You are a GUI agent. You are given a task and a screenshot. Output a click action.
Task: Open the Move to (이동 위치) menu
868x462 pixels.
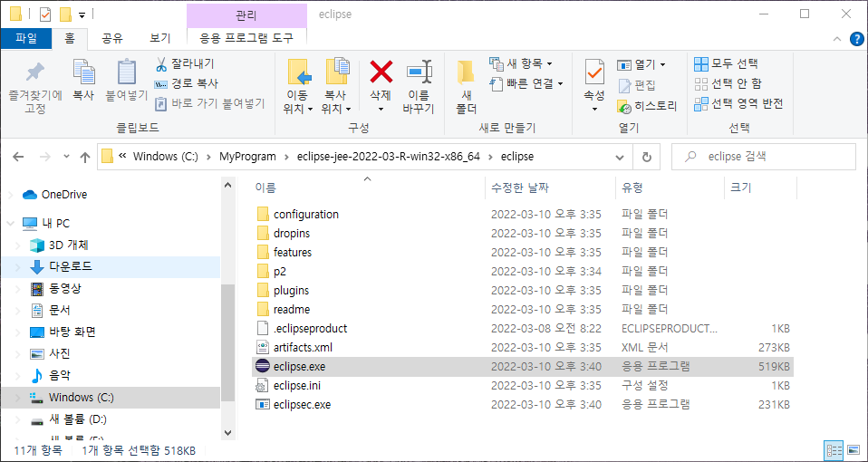point(298,86)
